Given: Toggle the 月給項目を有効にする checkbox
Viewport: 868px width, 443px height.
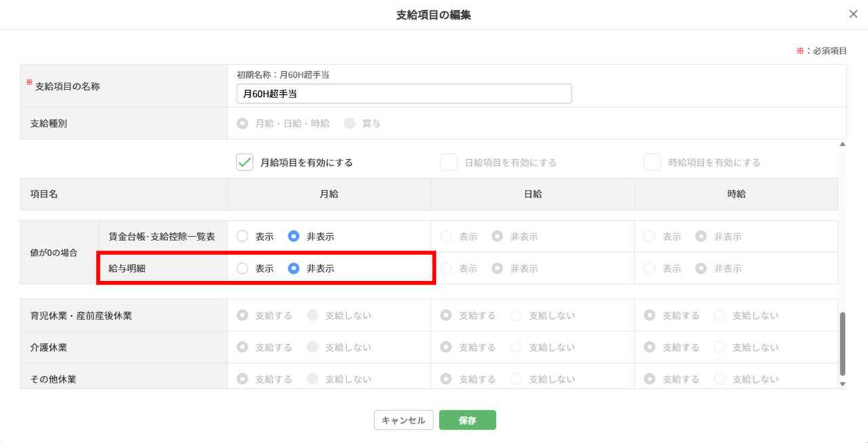Looking at the screenshot, I should click(245, 163).
